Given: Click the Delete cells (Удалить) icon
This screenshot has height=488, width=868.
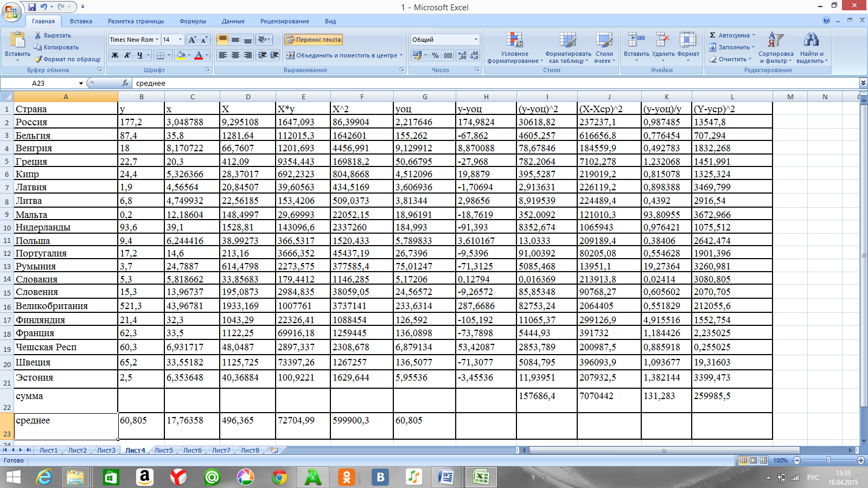Looking at the screenshot, I should (662, 41).
